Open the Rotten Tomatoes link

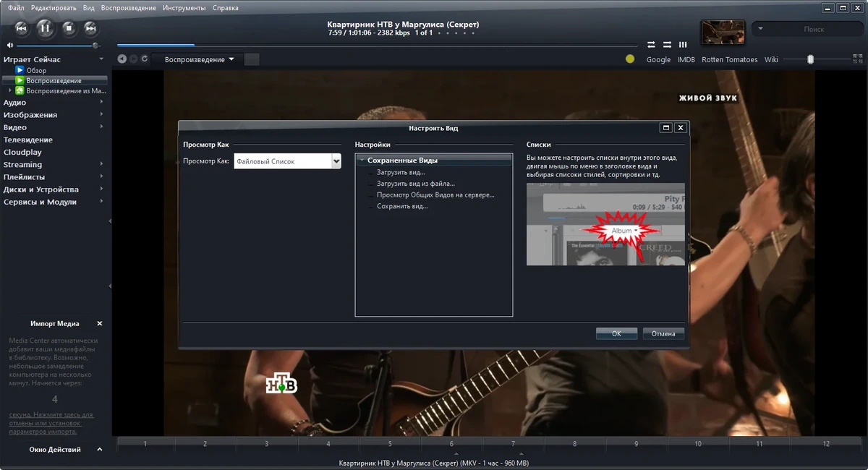[x=730, y=60]
